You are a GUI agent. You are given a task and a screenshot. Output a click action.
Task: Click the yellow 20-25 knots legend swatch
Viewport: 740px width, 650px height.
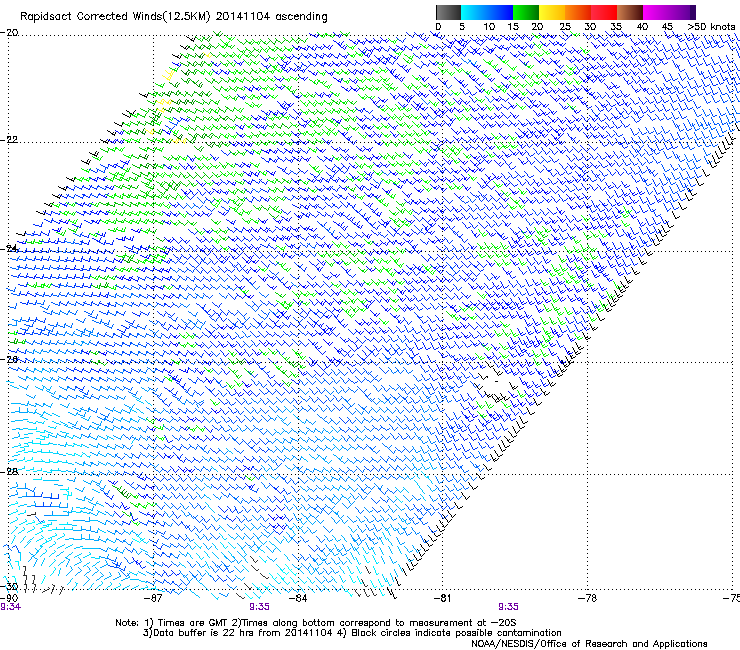coord(552,12)
